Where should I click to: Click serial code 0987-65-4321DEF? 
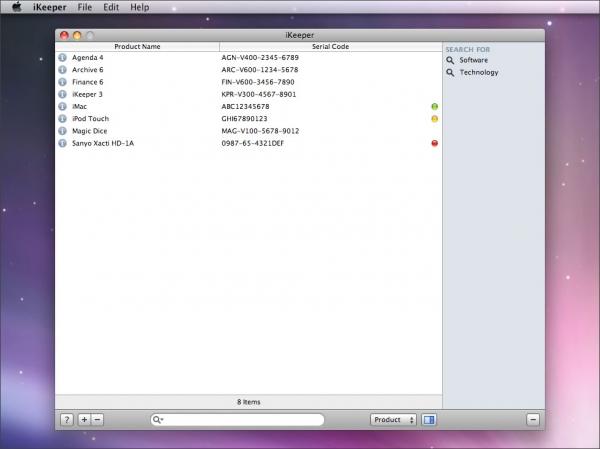[253, 143]
